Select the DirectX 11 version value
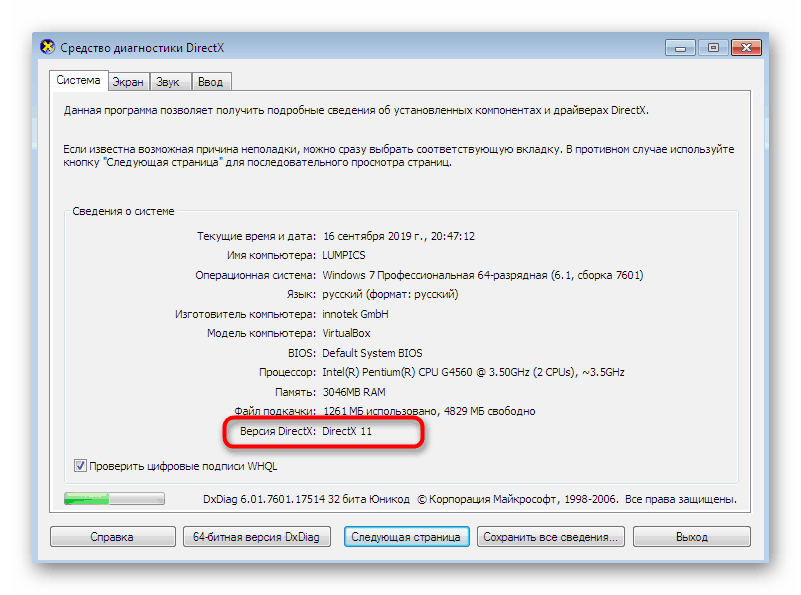 point(347,431)
